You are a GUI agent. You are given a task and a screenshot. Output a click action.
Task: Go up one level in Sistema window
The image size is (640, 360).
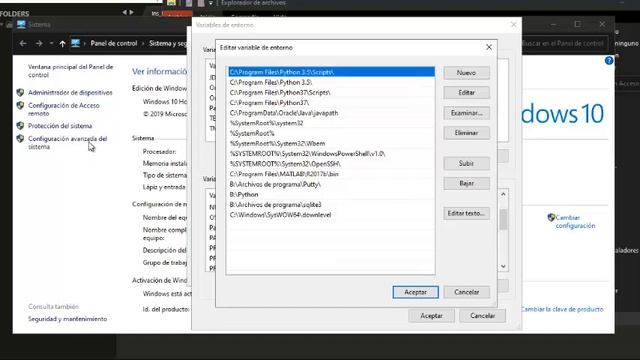click(62, 43)
